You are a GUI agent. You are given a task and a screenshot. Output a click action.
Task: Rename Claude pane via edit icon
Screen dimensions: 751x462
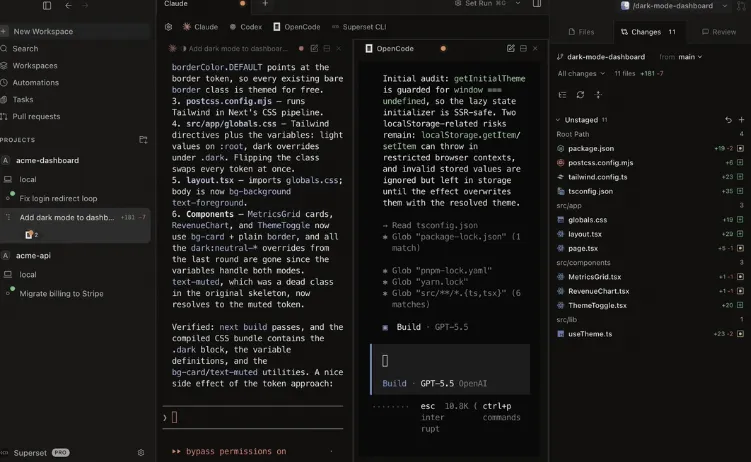tap(314, 48)
